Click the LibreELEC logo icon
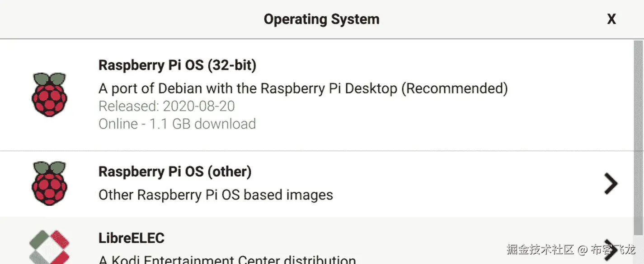Image resolution: width=644 pixels, height=264 pixels. (x=49, y=247)
